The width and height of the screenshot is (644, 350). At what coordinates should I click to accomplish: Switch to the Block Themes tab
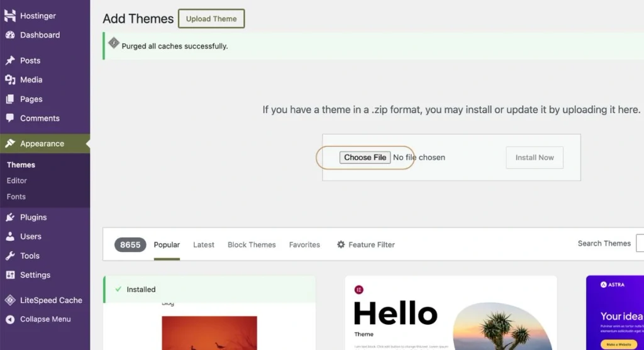(252, 244)
